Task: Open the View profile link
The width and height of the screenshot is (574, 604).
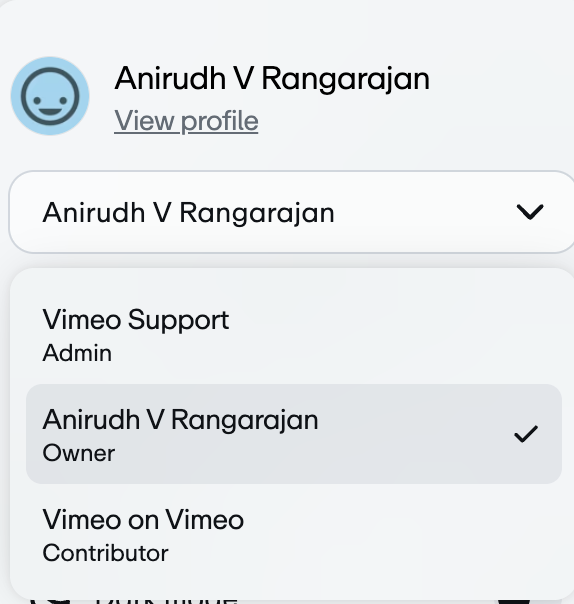Action: (186, 121)
